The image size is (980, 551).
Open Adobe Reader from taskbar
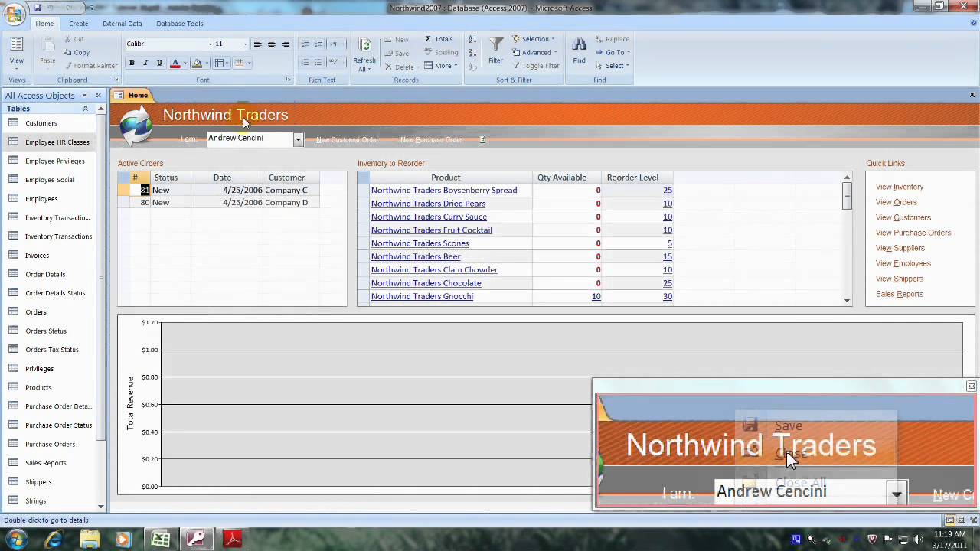tap(233, 540)
